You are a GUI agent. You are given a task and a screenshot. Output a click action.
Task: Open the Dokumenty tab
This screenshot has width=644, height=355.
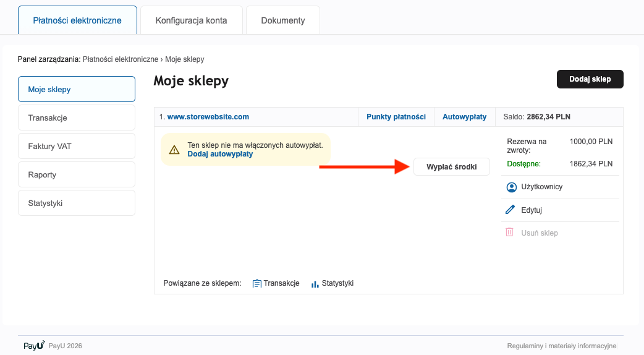pyautogui.click(x=283, y=20)
